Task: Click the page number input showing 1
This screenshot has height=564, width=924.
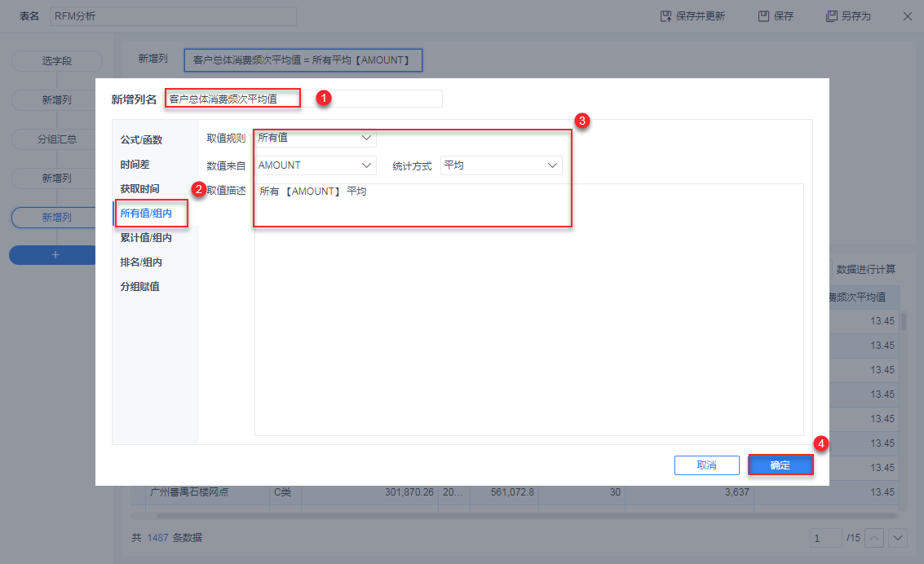Action: (x=825, y=538)
